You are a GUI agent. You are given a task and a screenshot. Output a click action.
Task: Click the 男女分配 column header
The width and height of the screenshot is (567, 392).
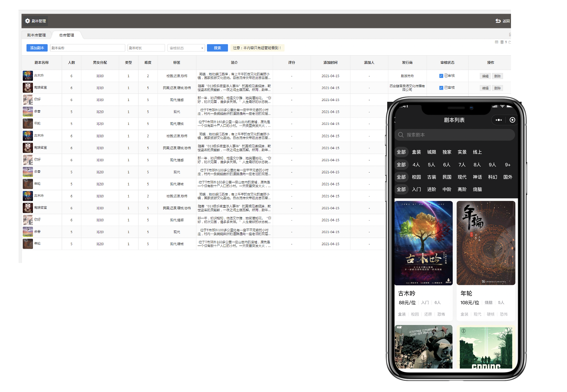pos(100,63)
